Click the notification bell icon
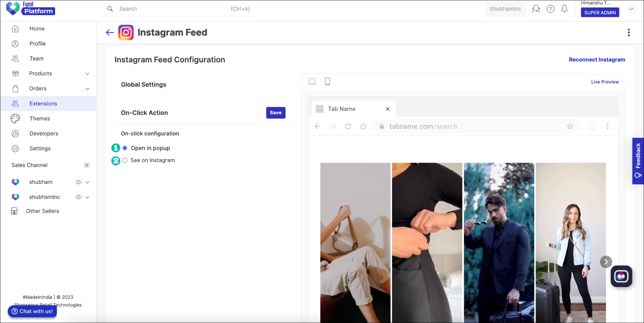 564,8
